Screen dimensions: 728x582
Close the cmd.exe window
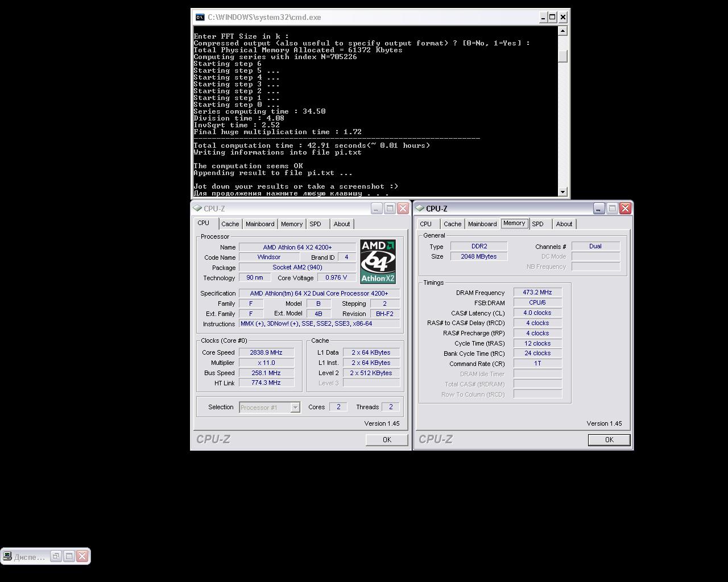563,17
